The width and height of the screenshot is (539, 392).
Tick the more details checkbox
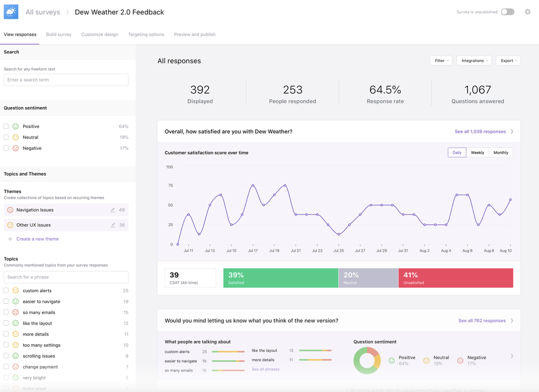point(6,334)
